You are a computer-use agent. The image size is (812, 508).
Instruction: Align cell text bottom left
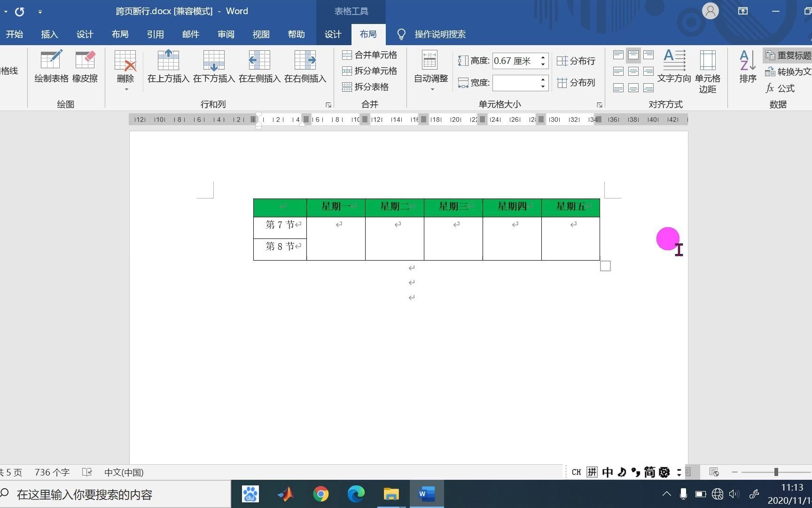point(618,88)
